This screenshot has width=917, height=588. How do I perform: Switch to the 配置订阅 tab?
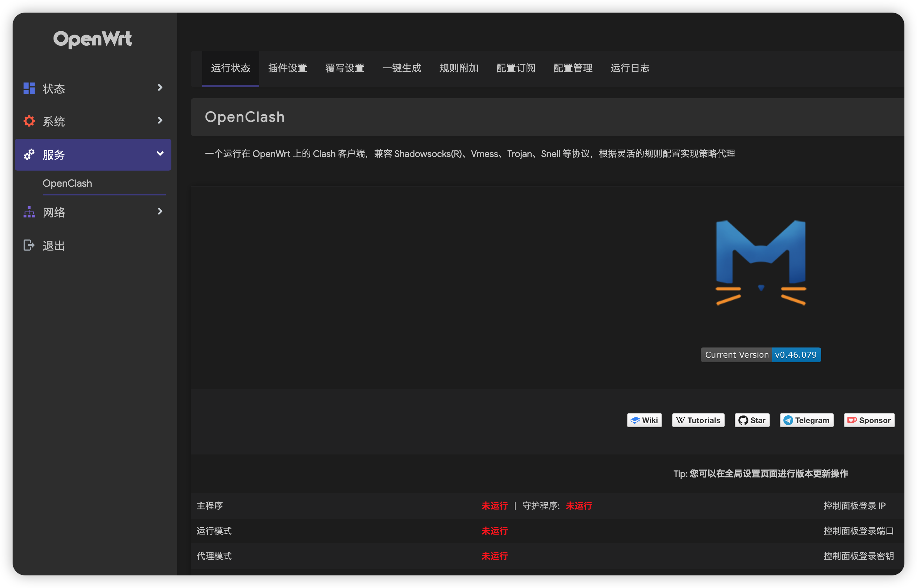pyautogui.click(x=516, y=69)
